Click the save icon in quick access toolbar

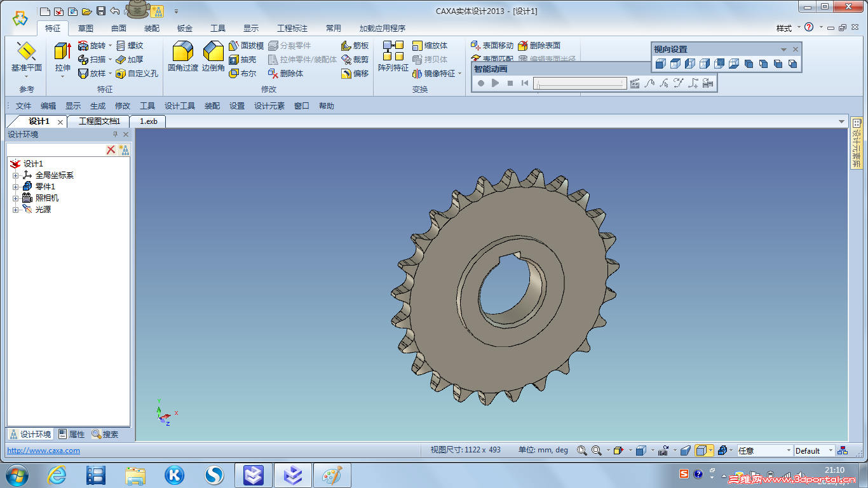(x=101, y=11)
